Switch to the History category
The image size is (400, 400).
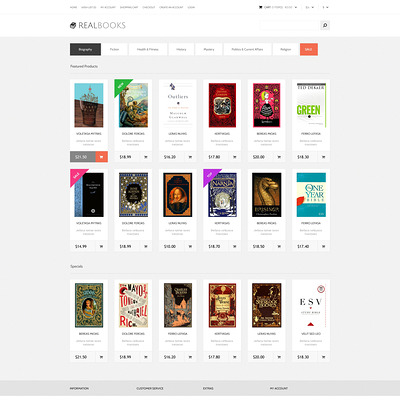(x=181, y=49)
